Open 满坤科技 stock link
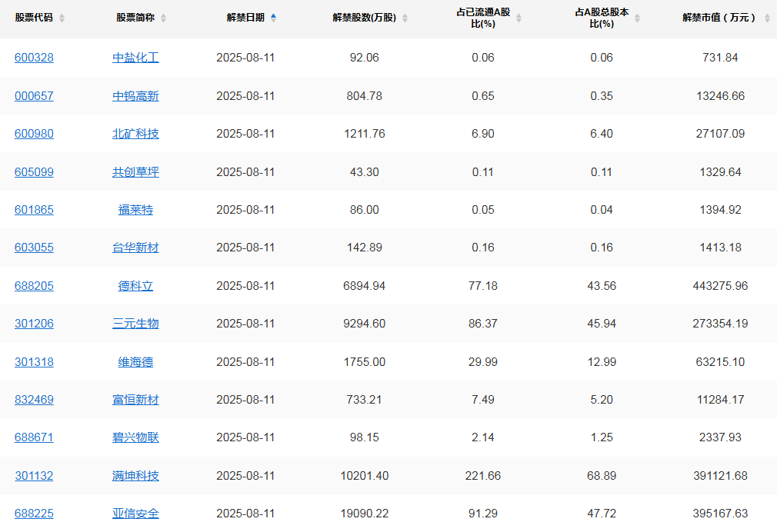The image size is (777, 532). tap(135, 476)
